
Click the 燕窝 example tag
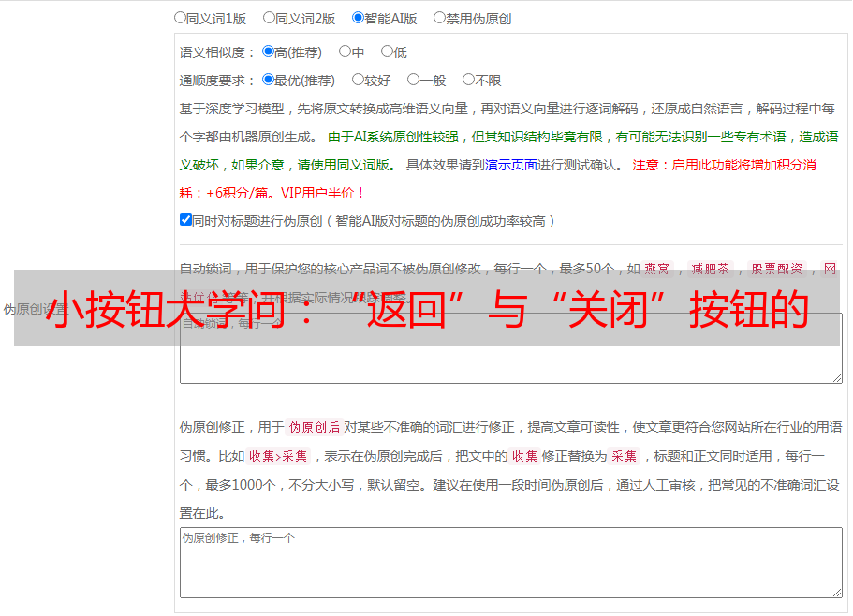coord(656,269)
